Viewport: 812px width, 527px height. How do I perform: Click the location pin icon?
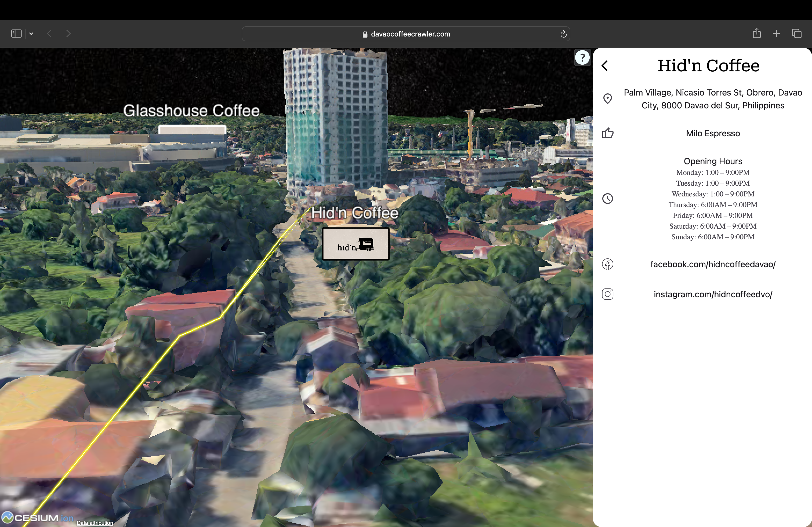[608, 99]
